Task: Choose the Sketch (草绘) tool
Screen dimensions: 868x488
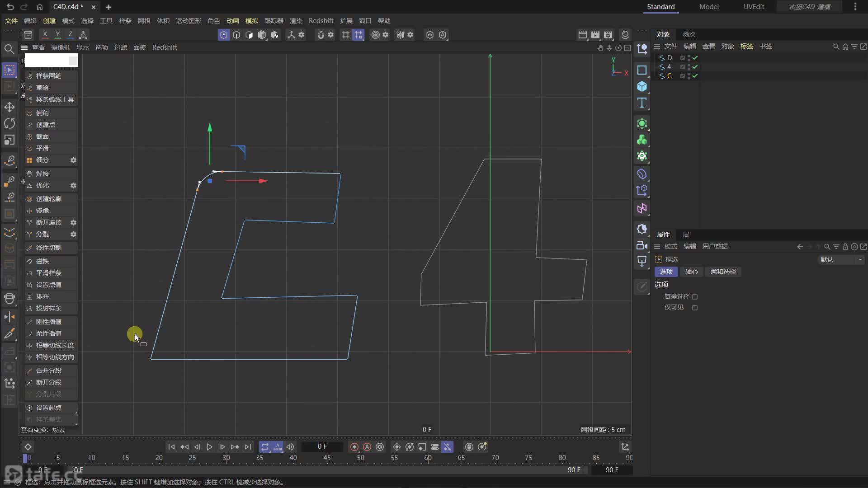Action: tap(51, 88)
